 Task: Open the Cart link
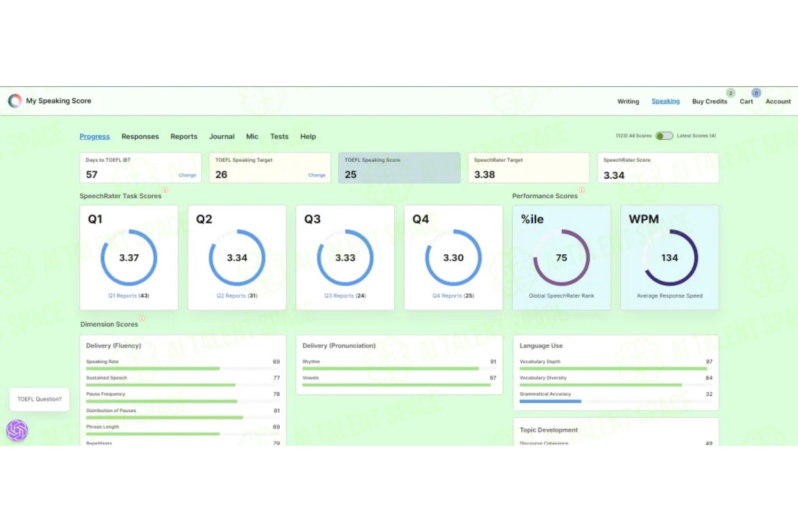coord(746,102)
